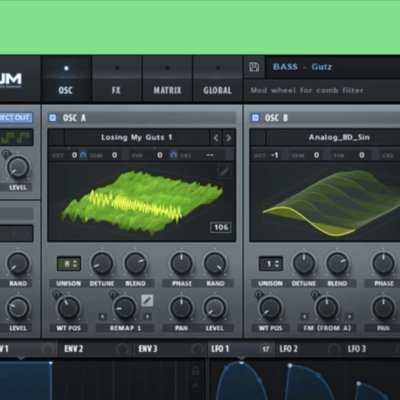Click the left arrow beside FM (FROM A)
400x400 pixels.
point(304,316)
